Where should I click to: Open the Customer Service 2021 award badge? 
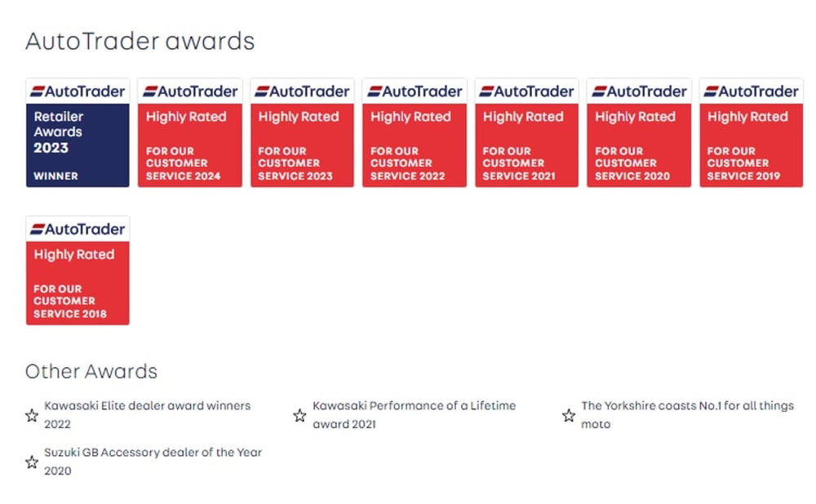click(526, 133)
